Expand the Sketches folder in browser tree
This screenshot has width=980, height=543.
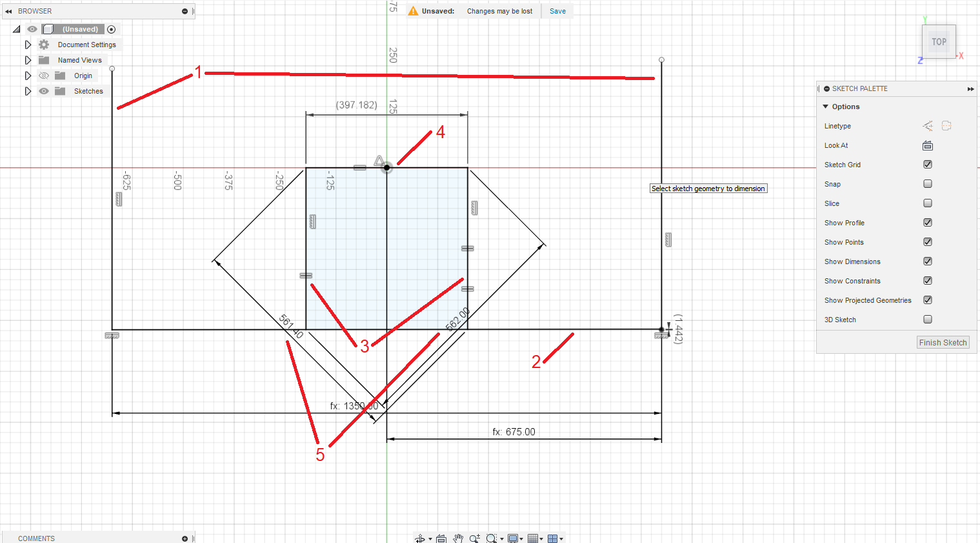[x=28, y=91]
